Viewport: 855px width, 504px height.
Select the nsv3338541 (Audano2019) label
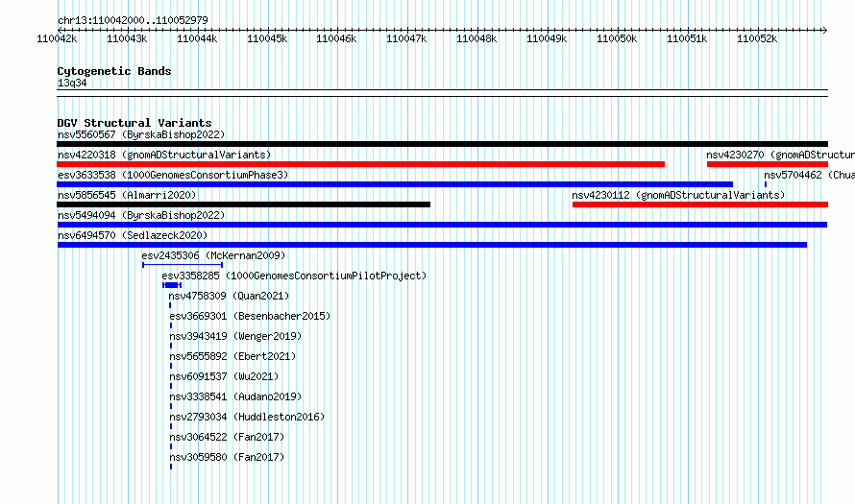tap(235, 396)
